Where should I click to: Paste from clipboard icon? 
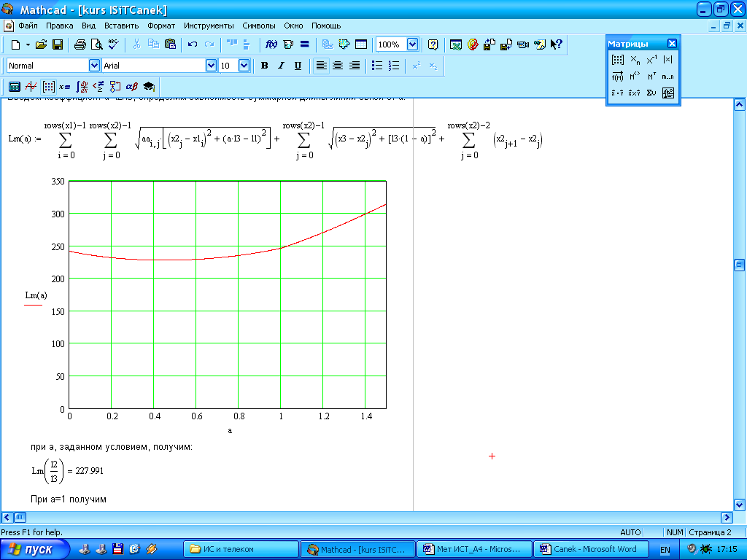coord(170,44)
